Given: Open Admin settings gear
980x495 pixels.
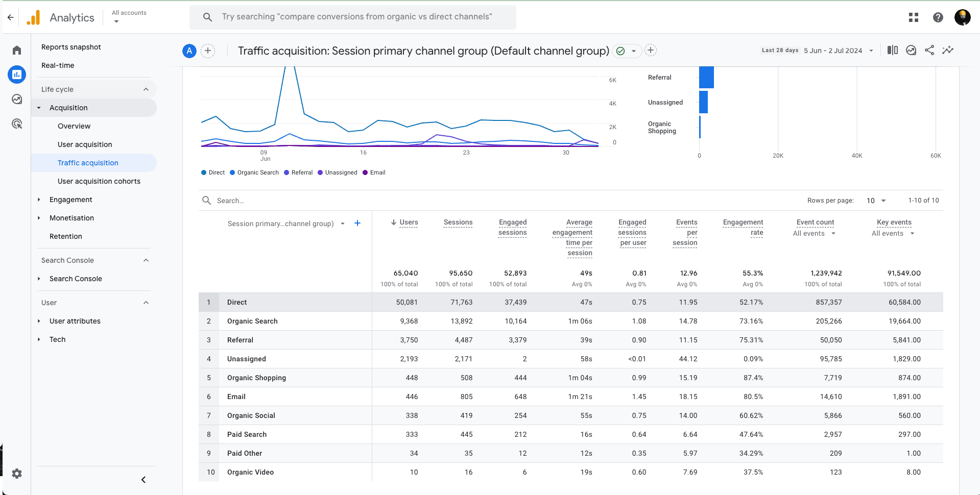Looking at the screenshot, I should point(17,474).
